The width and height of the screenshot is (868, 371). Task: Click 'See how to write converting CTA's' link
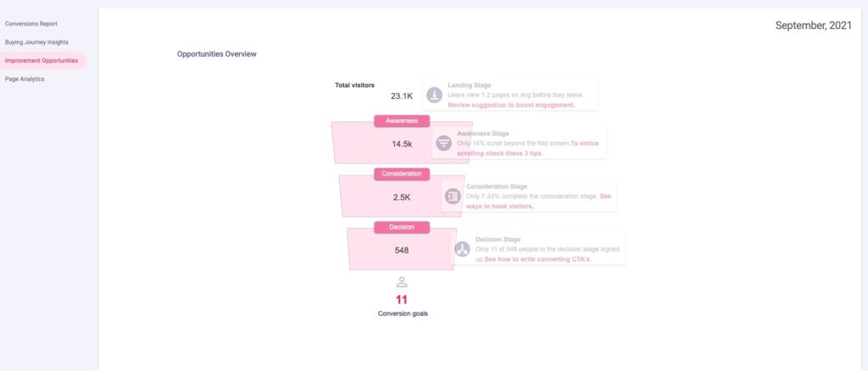click(x=537, y=259)
